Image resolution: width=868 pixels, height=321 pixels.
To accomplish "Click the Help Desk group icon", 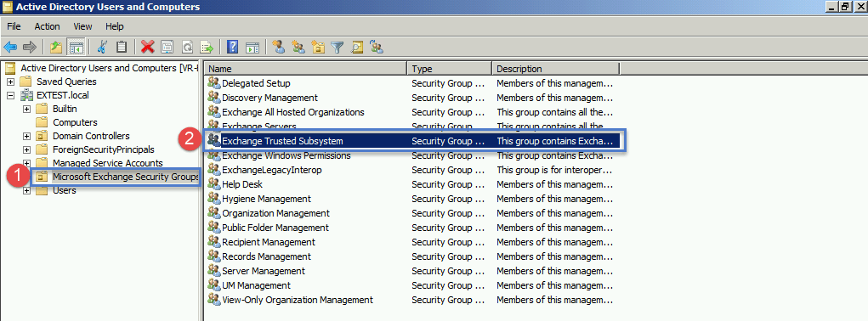I will coord(213,184).
